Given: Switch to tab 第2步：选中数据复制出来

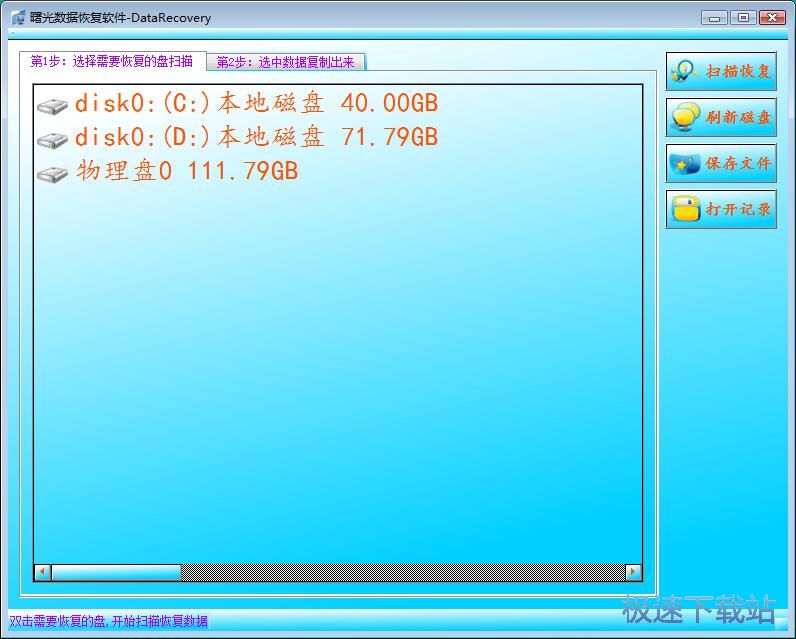Looking at the screenshot, I should click(286, 62).
